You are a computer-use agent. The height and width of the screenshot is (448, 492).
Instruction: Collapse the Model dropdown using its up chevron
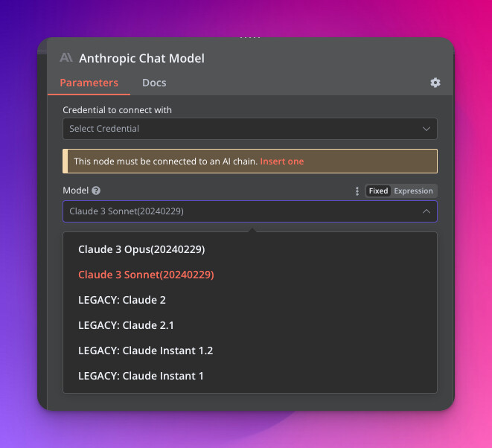coord(426,211)
